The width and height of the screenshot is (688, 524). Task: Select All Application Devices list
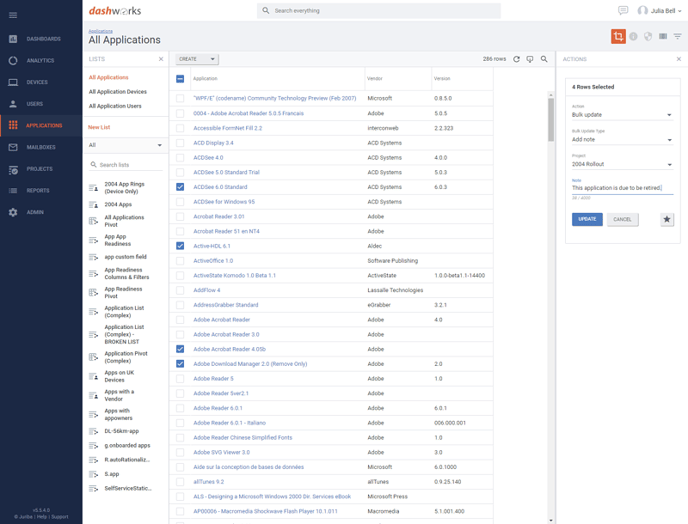point(118,92)
